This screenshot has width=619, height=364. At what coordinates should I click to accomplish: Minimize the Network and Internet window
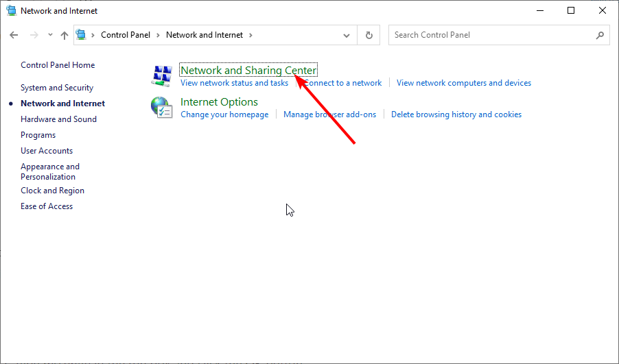point(540,11)
